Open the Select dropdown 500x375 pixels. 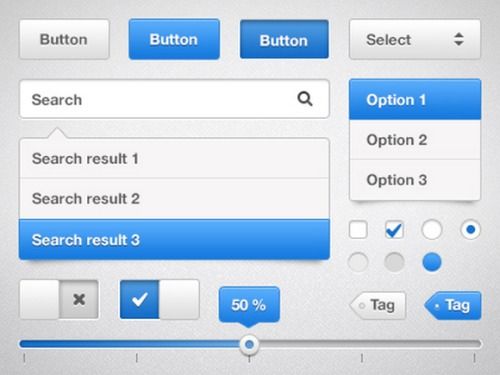[415, 39]
